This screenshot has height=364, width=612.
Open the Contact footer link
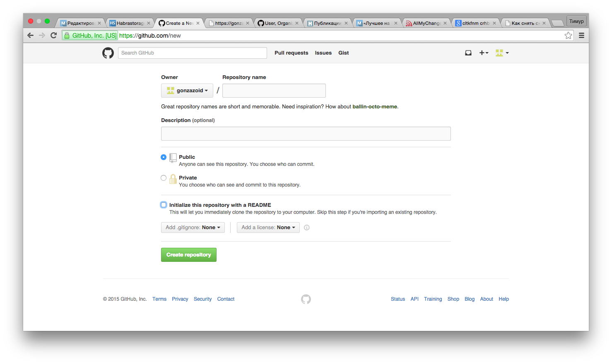pos(226,299)
